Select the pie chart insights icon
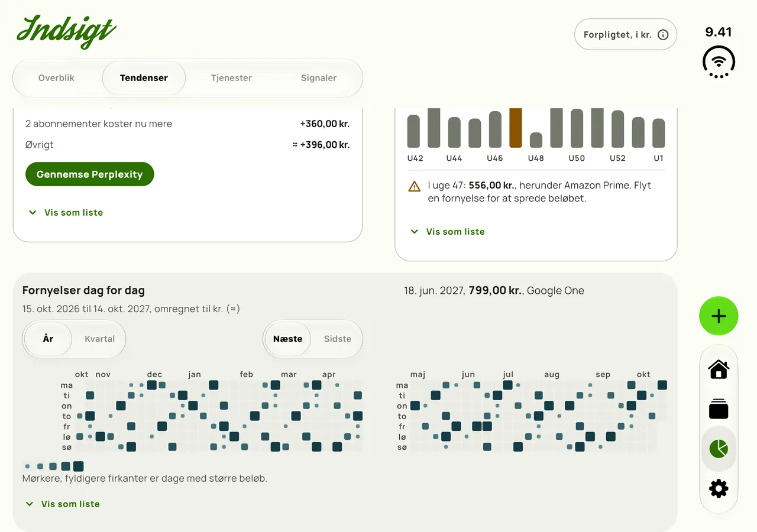Image resolution: width=757 pixels, height=532 pixels. point(719,449)
